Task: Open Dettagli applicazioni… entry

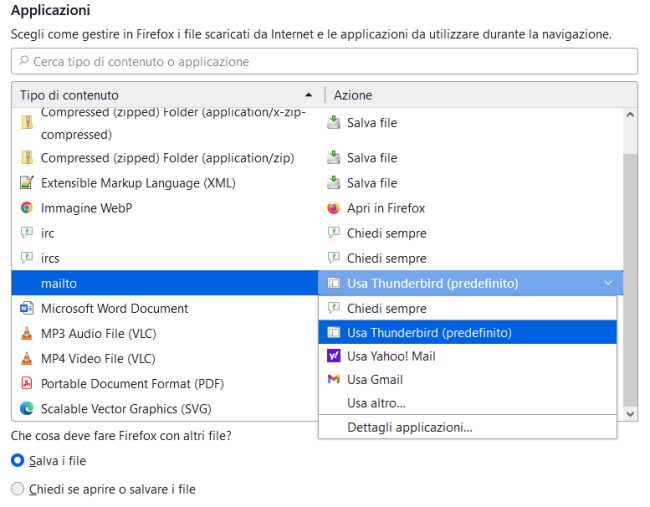Action: pos(467,427)
